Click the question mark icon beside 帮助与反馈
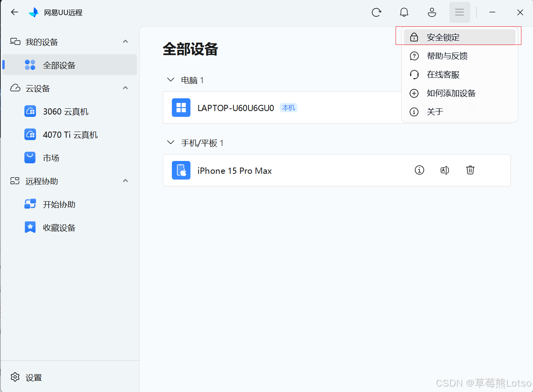The height and width of the screenshot is (392, 533). click(x=414, y=56)
